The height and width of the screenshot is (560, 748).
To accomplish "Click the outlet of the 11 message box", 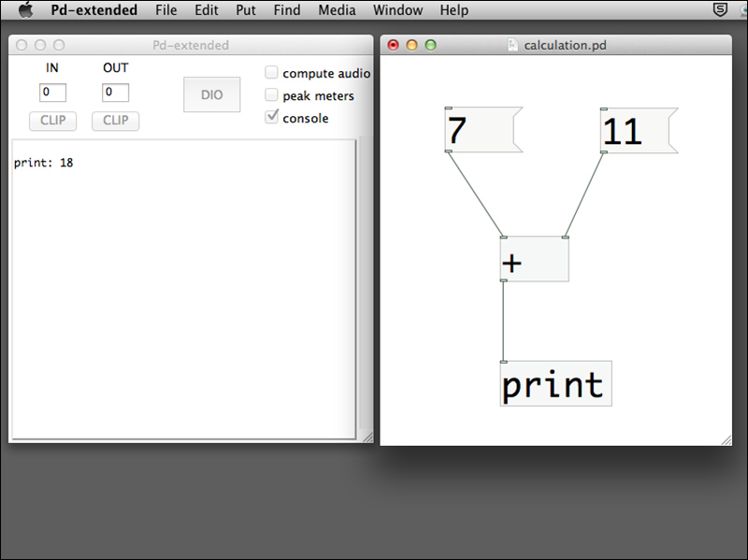I will [x=604, y=152].
